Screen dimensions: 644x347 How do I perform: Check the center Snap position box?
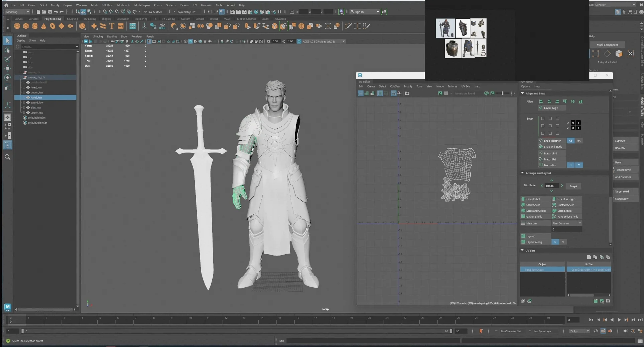[550, 126]
